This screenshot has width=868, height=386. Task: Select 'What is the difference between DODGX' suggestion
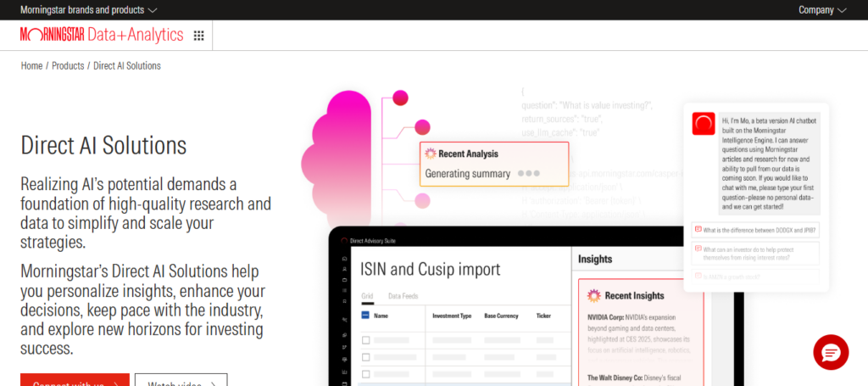point(755,230)
